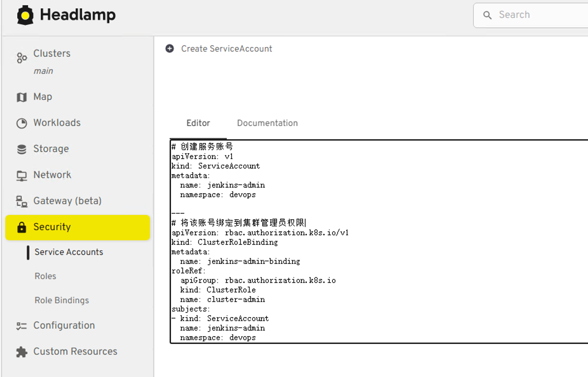The width and height of the screenshot is (588, 377).
Task: Click the Workloads pie-chart icon
Action: click(22, 123)
